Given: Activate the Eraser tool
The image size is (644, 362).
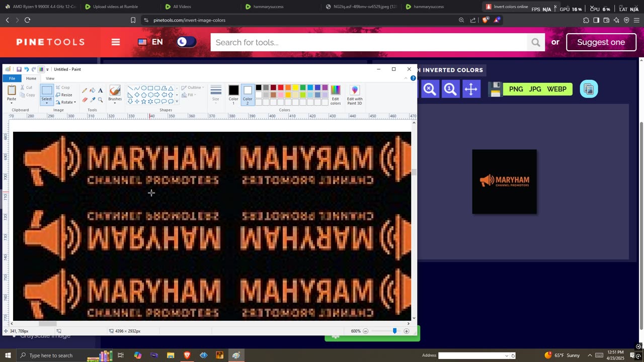Looking at the screenshot, I should tap(85, 100).
